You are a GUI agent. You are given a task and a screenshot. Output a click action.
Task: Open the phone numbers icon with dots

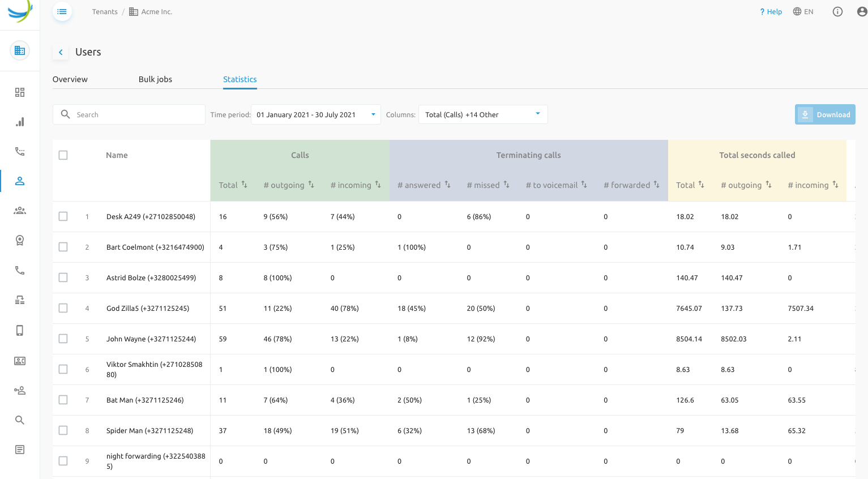20,151
